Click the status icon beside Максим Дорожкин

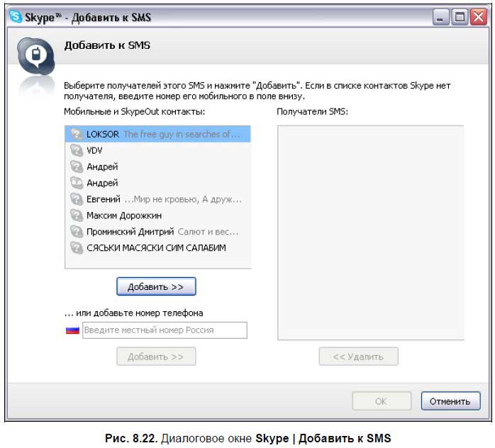click(x=77, y=215)
